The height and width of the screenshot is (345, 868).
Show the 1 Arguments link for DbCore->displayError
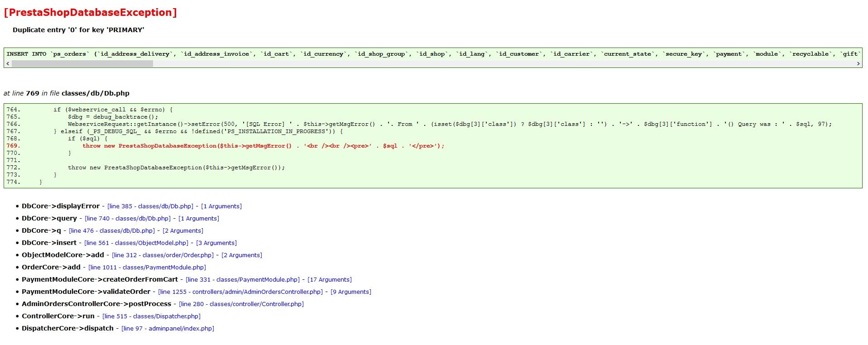pos(221,206)
